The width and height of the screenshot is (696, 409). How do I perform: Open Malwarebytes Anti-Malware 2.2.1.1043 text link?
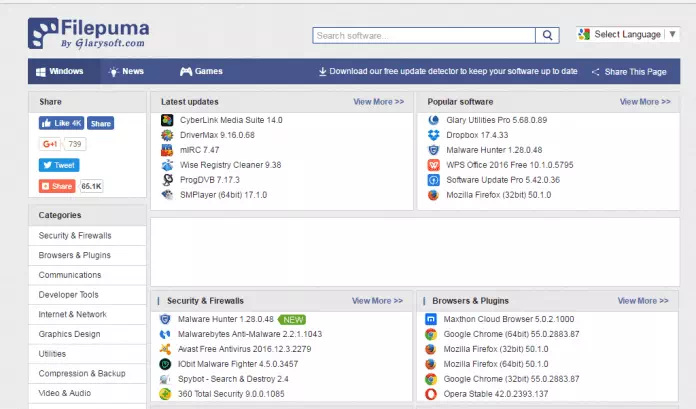point(250,334)
